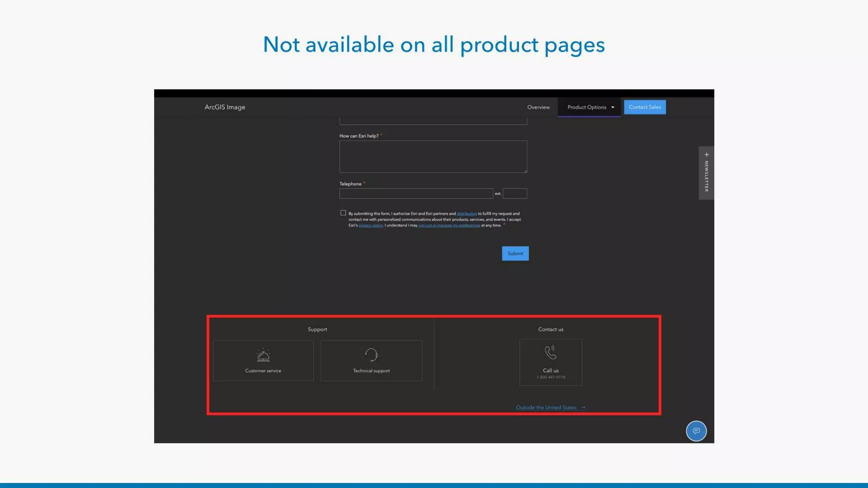Click inside the How can Esri help textbox
This screenshot has height=488, width=868.
tap(433, 157)
